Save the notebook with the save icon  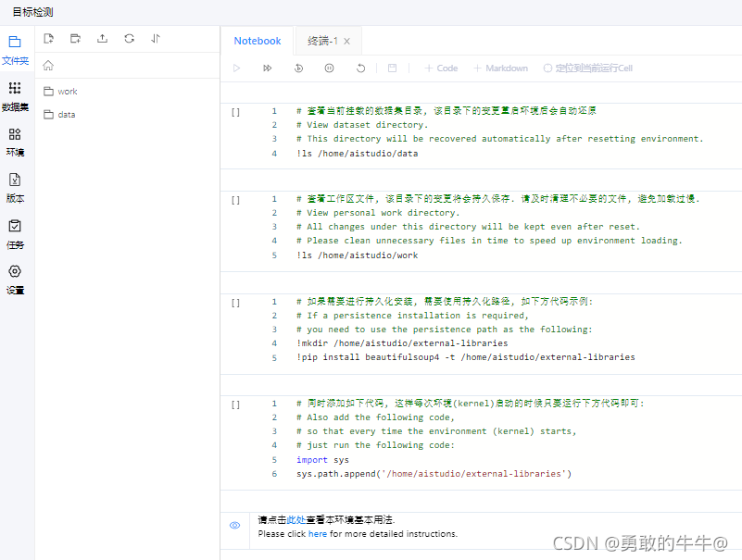pyautogui.click(x=392, y=68)
